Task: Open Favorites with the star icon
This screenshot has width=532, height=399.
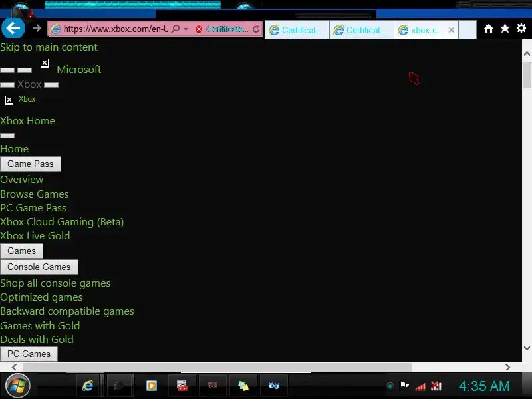Action: coord(505,28)
